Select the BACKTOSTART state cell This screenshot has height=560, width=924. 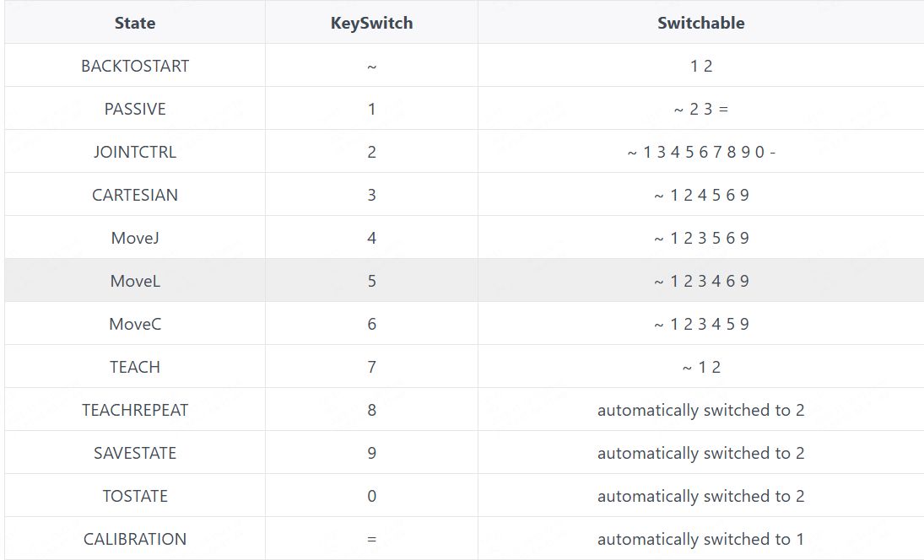135,66
